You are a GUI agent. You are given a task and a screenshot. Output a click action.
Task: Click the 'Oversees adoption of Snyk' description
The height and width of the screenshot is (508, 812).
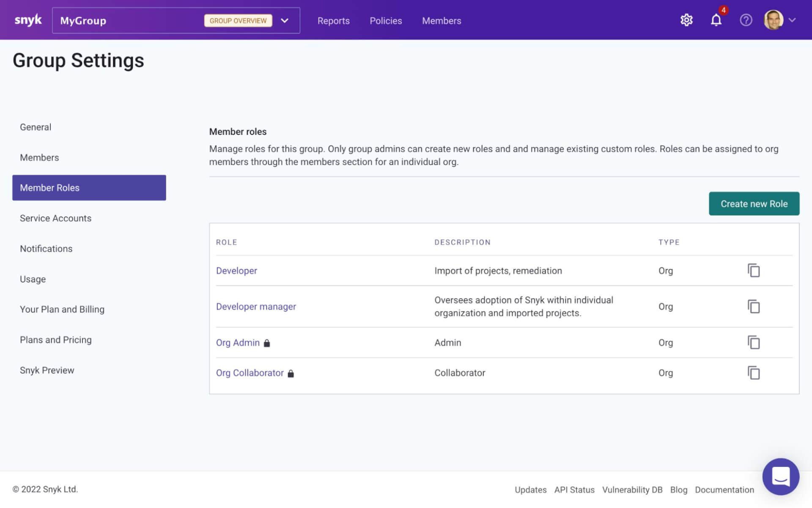pos(524,306)
